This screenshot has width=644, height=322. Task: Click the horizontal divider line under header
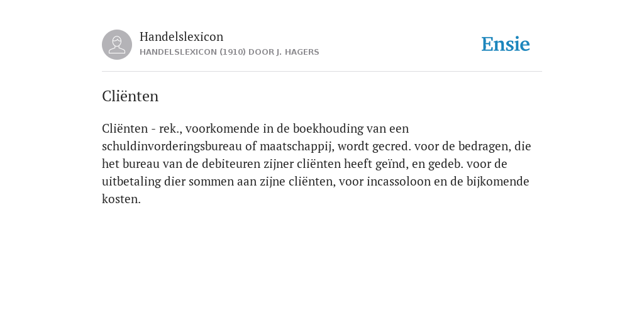point(322,72)
